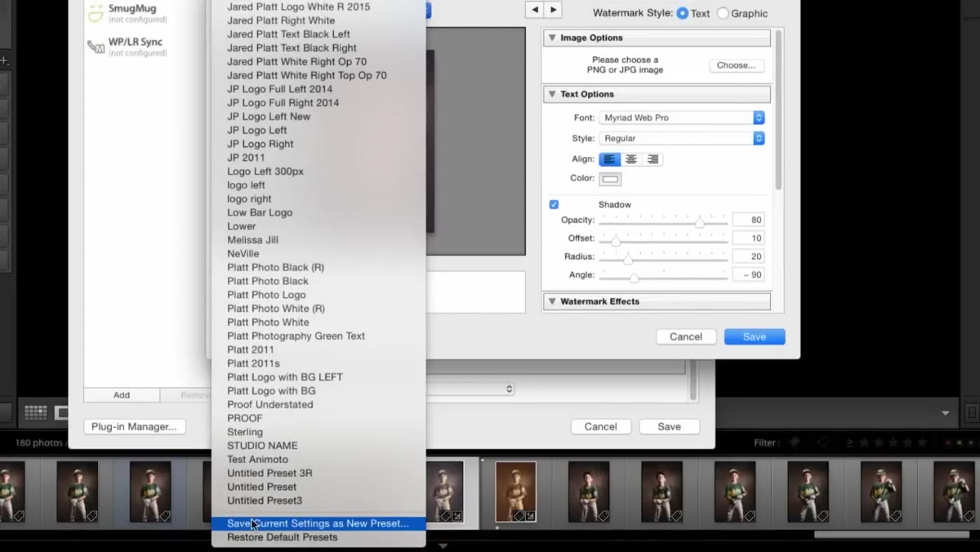The image size is (980, 552).
Task: Align watermark text center
Action: pos(631,159)
